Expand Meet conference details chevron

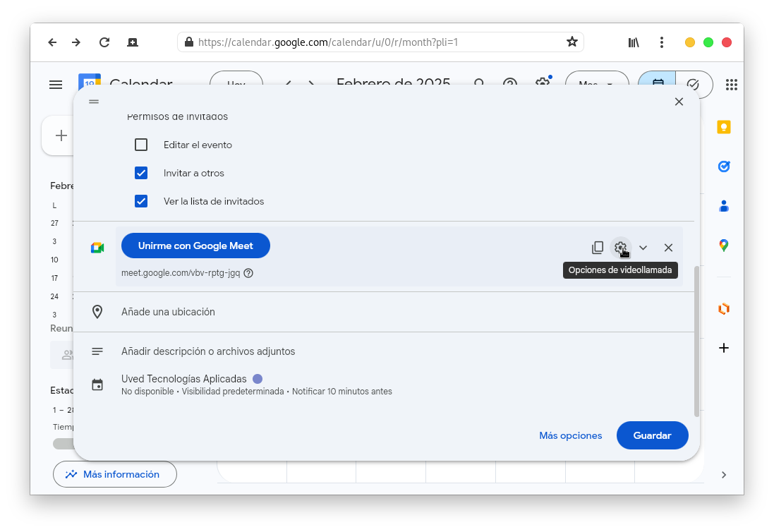(643, 248)
